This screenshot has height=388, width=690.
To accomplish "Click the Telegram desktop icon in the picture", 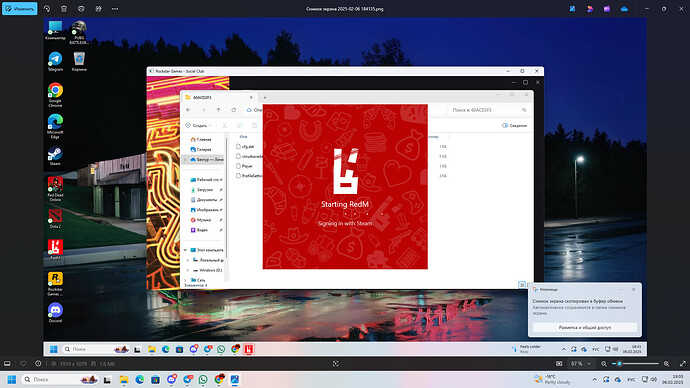I will click(55, 61).
